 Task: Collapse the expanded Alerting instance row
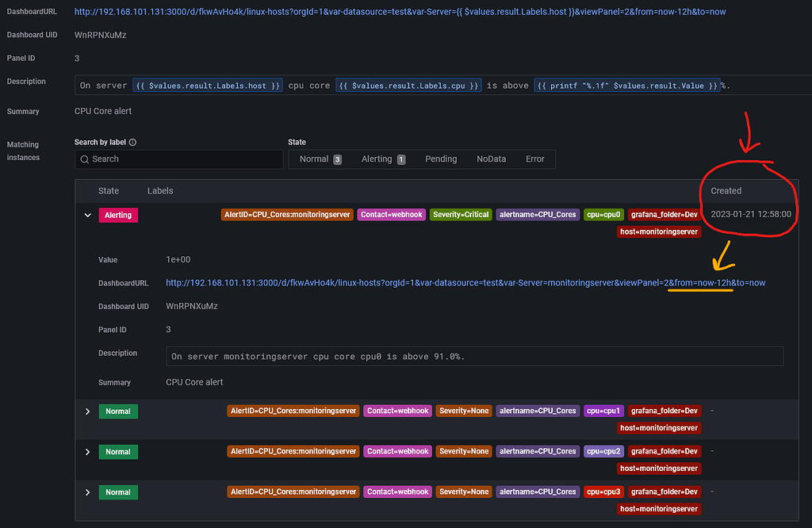(87, 214)
